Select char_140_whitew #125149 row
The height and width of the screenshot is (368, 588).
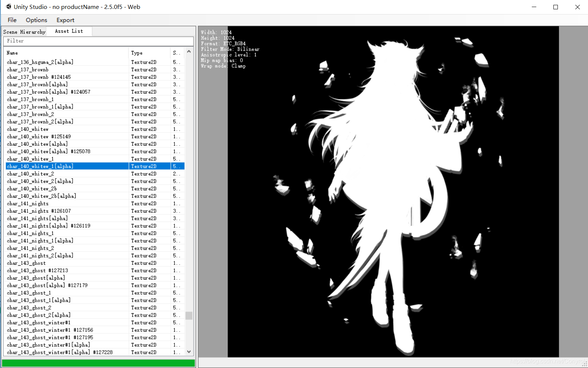95,137
